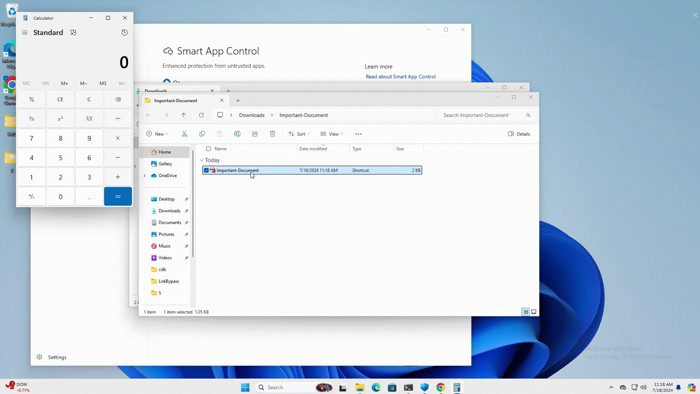Viewport: 700px width, 394px height.
Task: Open the New dropdown in File Explorer
Action: pyautogui.click(x=157, y=134)
